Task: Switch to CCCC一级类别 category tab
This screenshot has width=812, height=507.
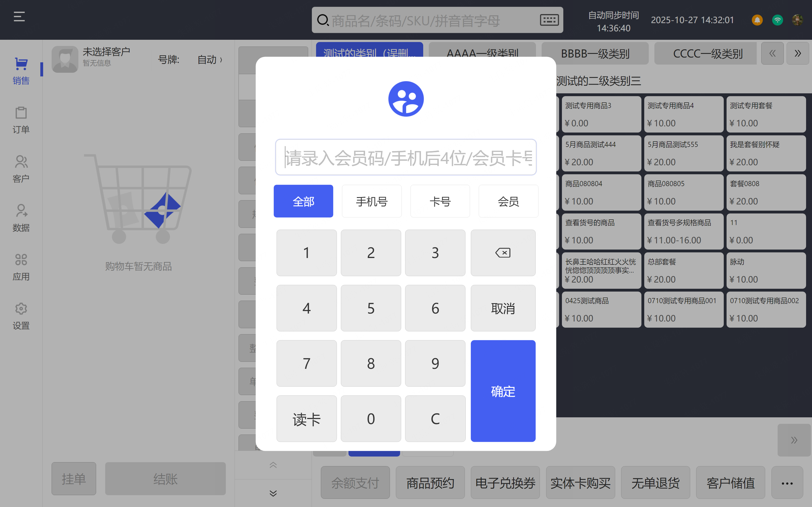Action: click(x=707, y=53)
